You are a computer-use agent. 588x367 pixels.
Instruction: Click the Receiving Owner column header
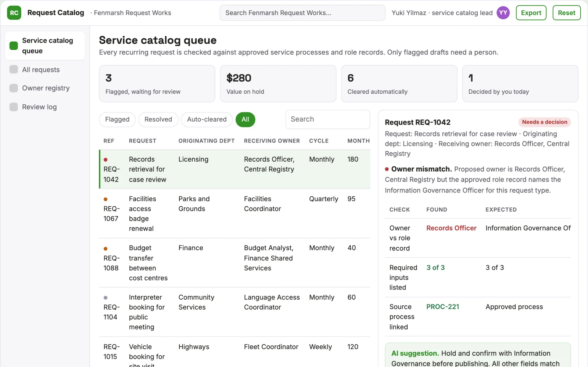click(272, 141)
